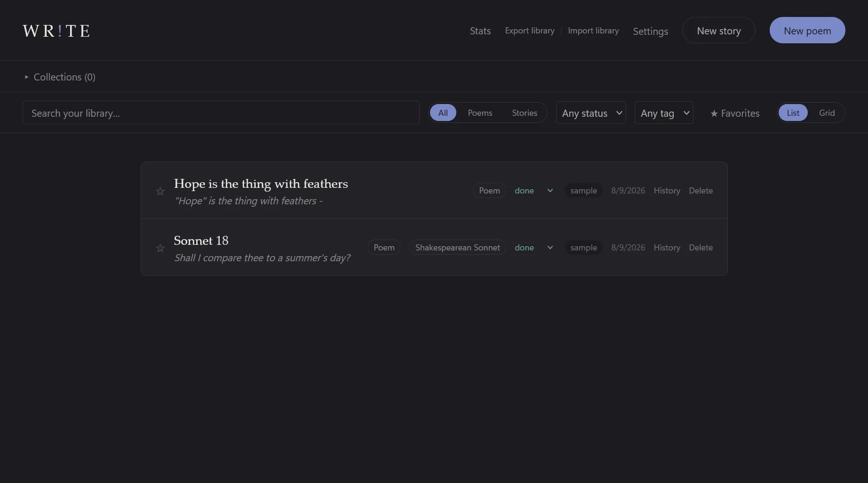Star the Hope is the thing with feathers poem
This screenshot has height=483, width=868.
pyautogui.click(x=160, y=191)
